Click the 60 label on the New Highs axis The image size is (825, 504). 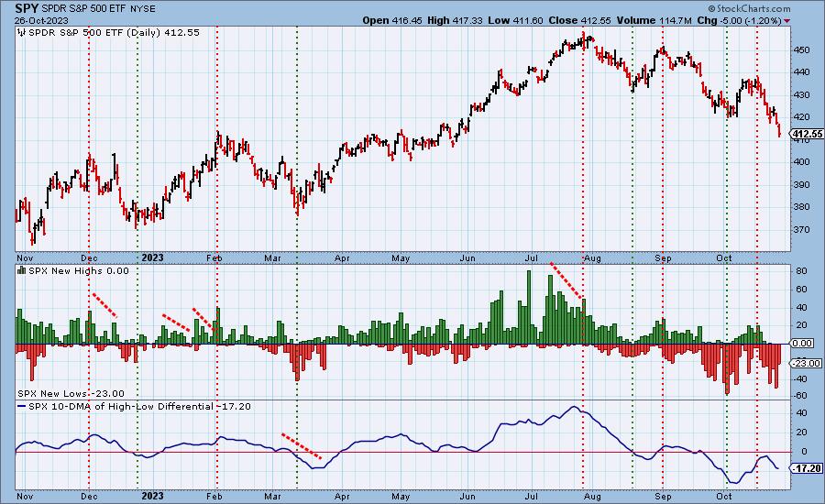801,290
